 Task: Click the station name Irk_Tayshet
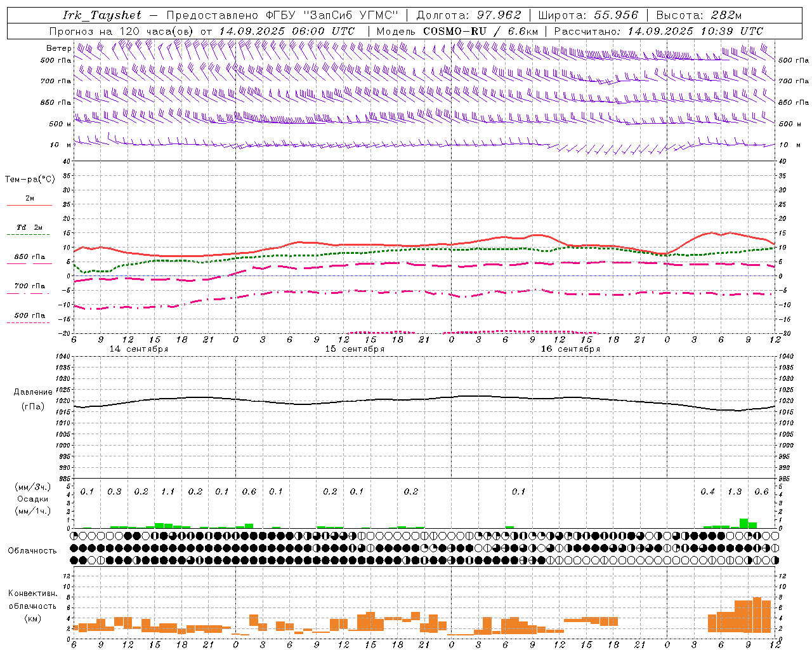102,15
